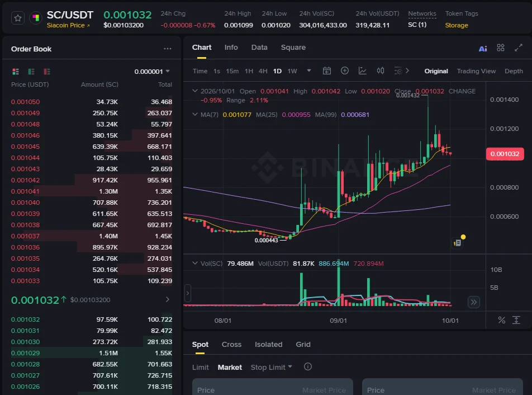This screenshot has height=395, width=532.
Task: Switch to the Square tab
Action: (x=293, y=48)
